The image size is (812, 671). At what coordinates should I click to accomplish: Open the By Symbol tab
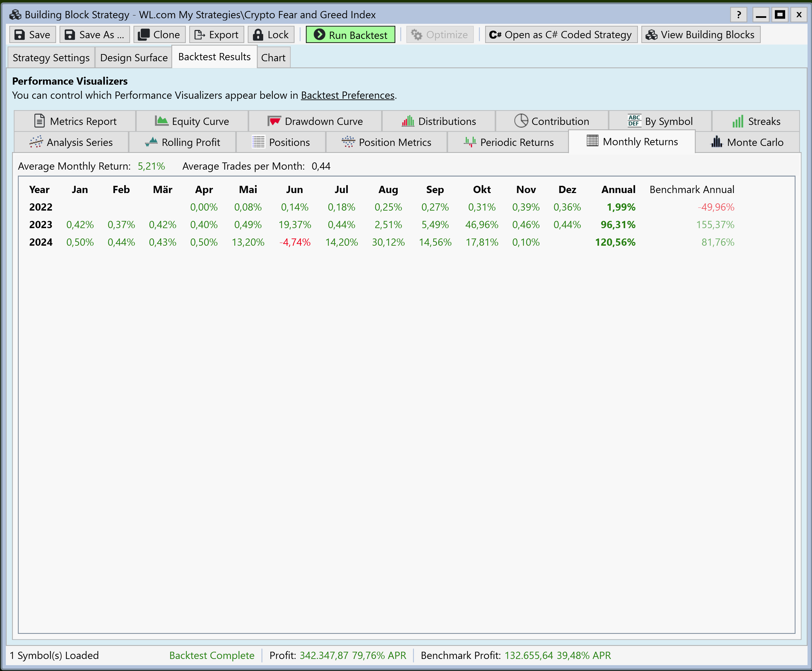[661, 121]
